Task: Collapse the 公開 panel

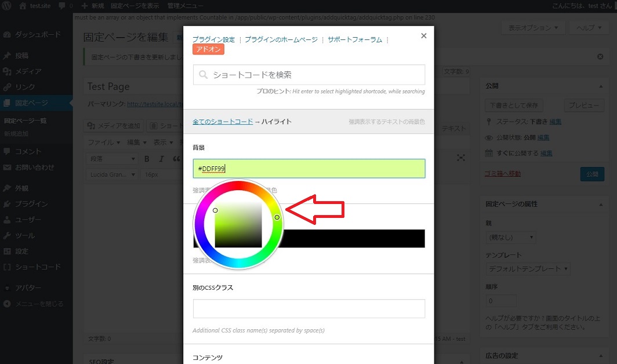Action: tap(600, 86)
